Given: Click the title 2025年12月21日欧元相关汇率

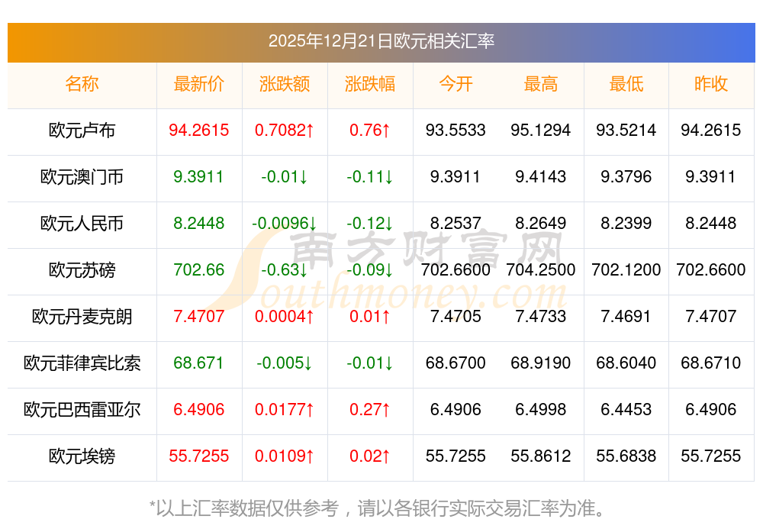Looking at the screenshot, I should [x=381, y=41].
